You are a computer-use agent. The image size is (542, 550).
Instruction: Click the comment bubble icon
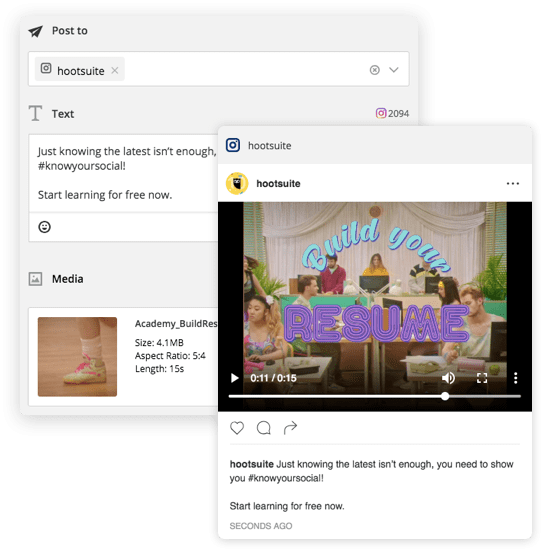[263, 428]
